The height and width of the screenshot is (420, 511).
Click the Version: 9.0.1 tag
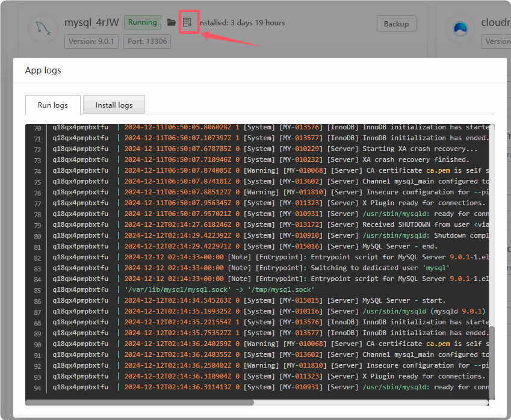91,42
